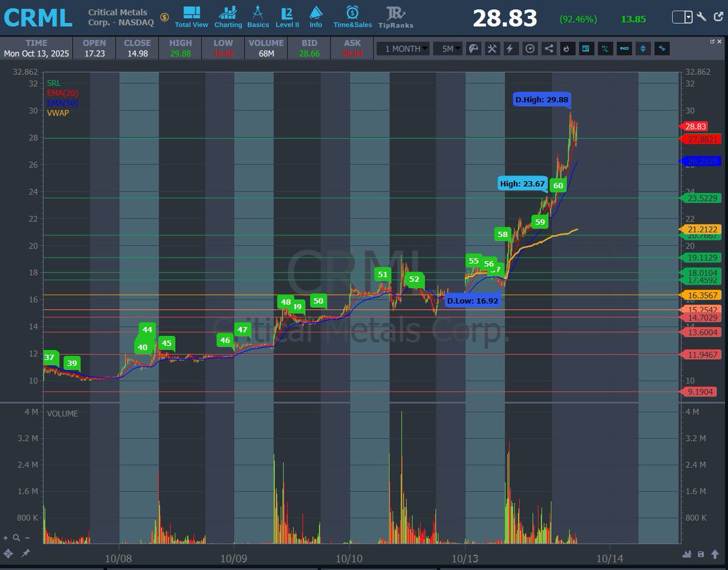Click the SRL indicator legend label
Viewport: 728px width, 570px height.
(x=53, y=83)
